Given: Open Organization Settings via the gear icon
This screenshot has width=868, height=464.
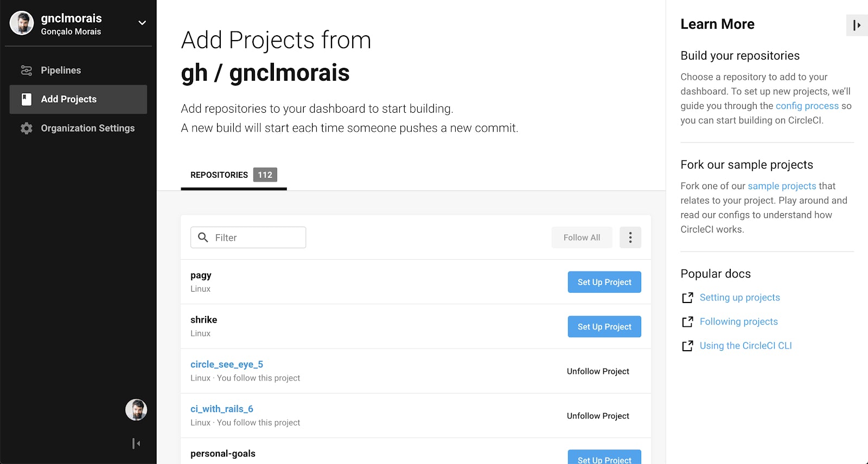Looking at the screenshot, I should pos(25,128).
